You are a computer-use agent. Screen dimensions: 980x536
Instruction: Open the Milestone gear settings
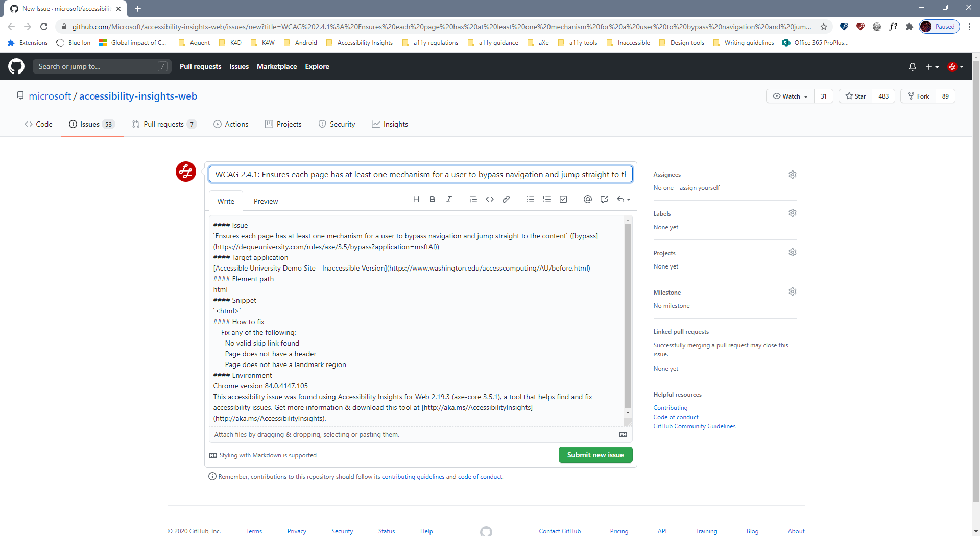pyautogui.click(x=793, y=291)
